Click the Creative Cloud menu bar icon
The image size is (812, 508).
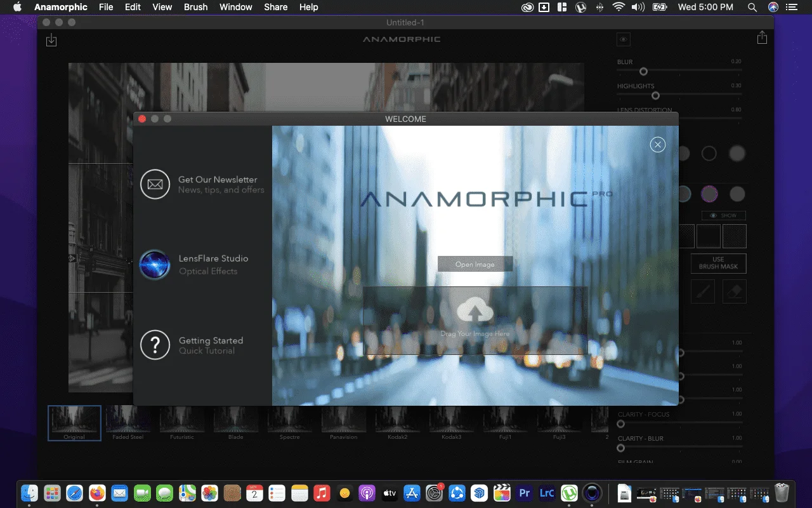pos(527,7)
